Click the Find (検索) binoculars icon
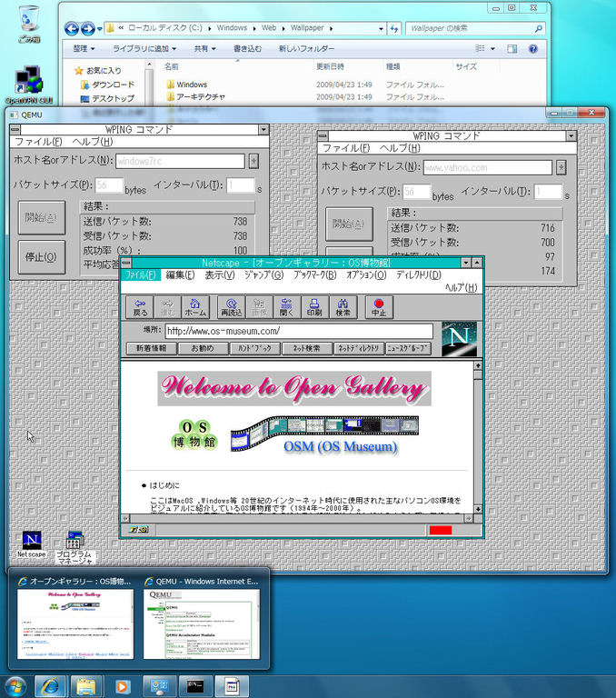 (343, 306)
